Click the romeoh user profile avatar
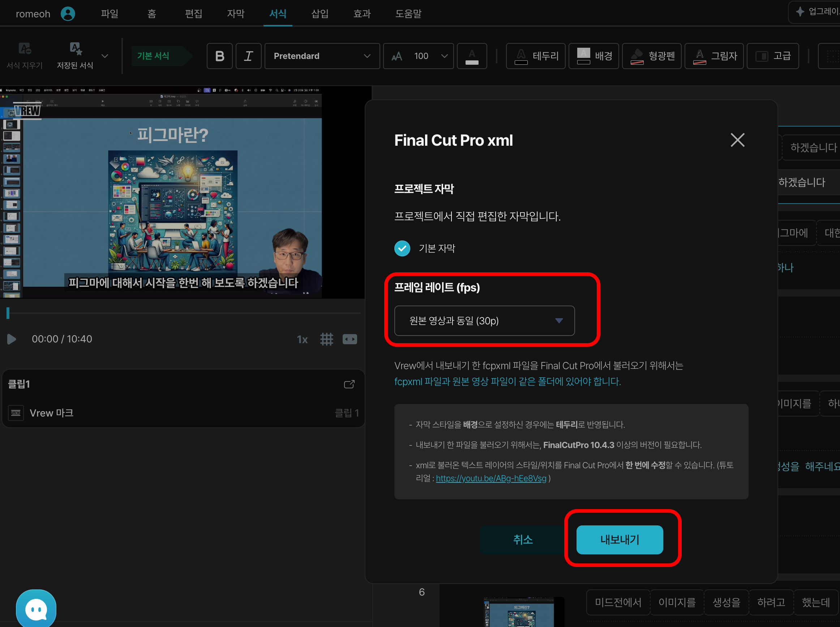The image size is (840, 627). pyautogui.click(x=68, y=14)
